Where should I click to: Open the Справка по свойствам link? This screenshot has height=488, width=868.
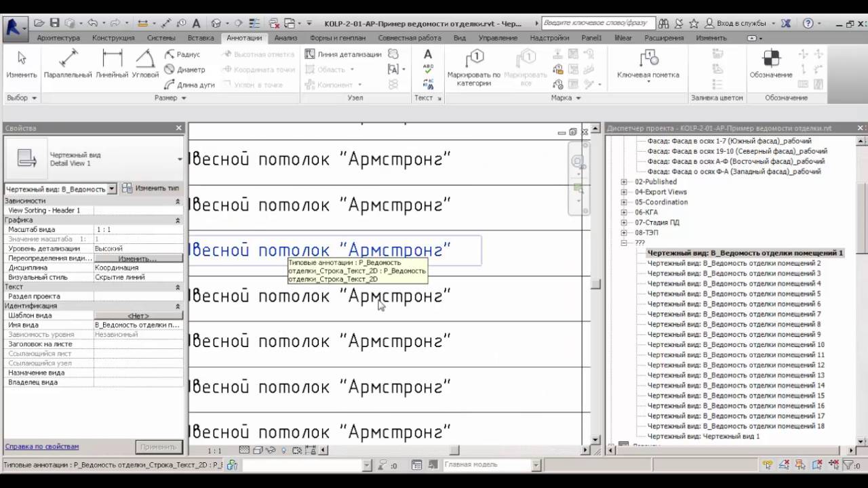[42, 447]
